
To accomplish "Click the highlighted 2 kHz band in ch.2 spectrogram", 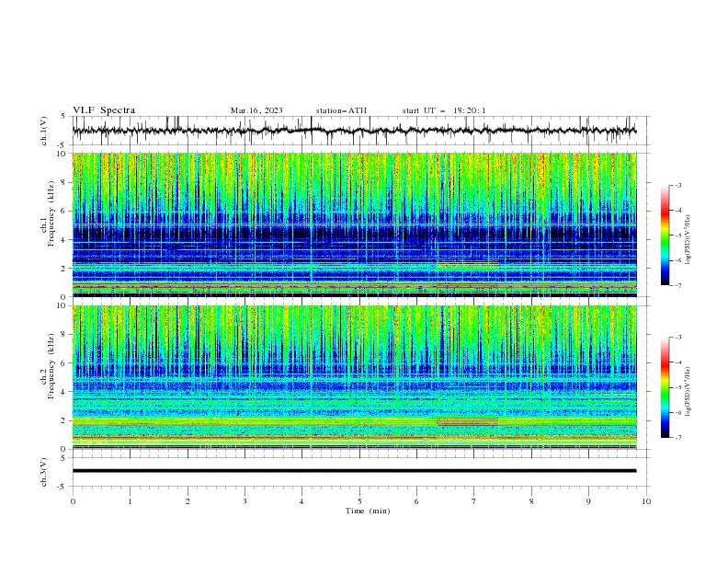I will tap(467, 421).
